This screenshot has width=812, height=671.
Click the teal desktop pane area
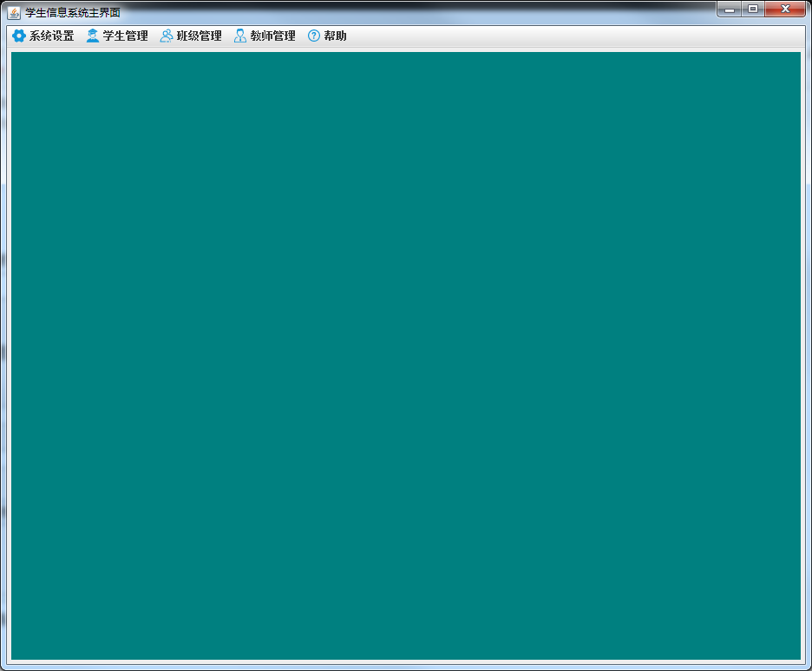click(x=406, y=355)
